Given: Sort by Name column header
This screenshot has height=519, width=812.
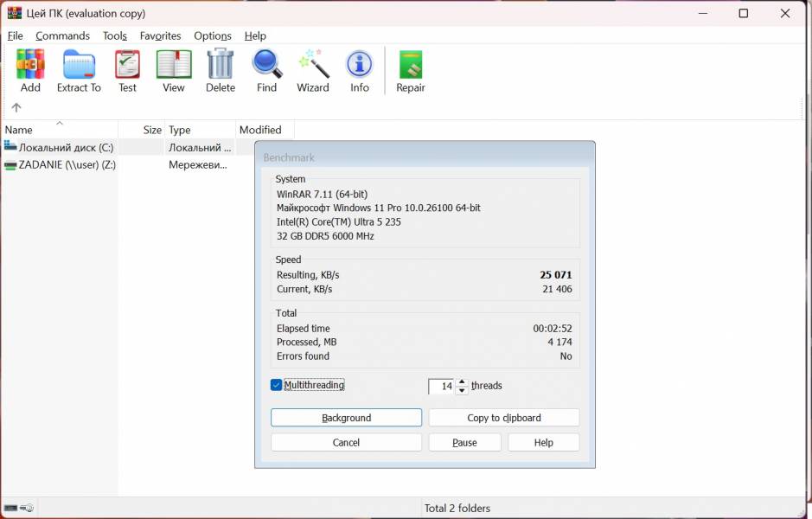Looking at the screenshot, I should (x=59, y=130).
